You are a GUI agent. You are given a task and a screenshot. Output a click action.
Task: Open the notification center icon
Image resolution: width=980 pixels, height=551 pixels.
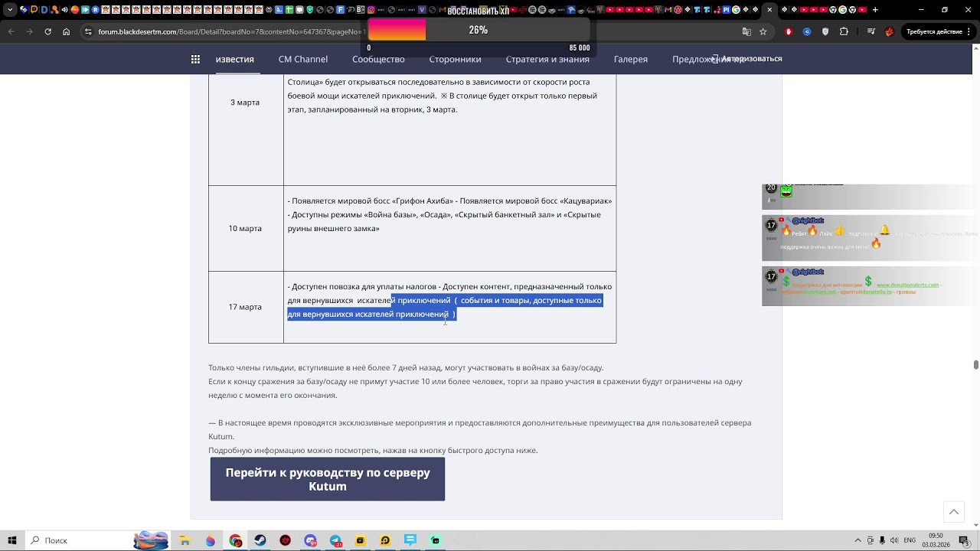[x=964, y=540]
